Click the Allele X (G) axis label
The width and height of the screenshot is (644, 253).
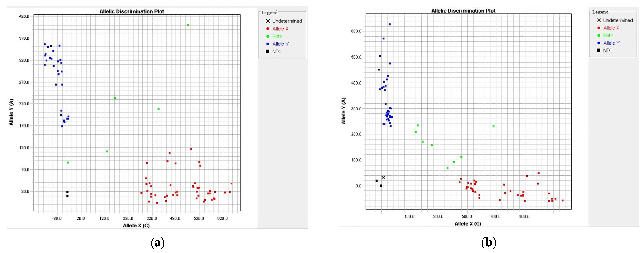pyautogui.click(x=468, y=224)
